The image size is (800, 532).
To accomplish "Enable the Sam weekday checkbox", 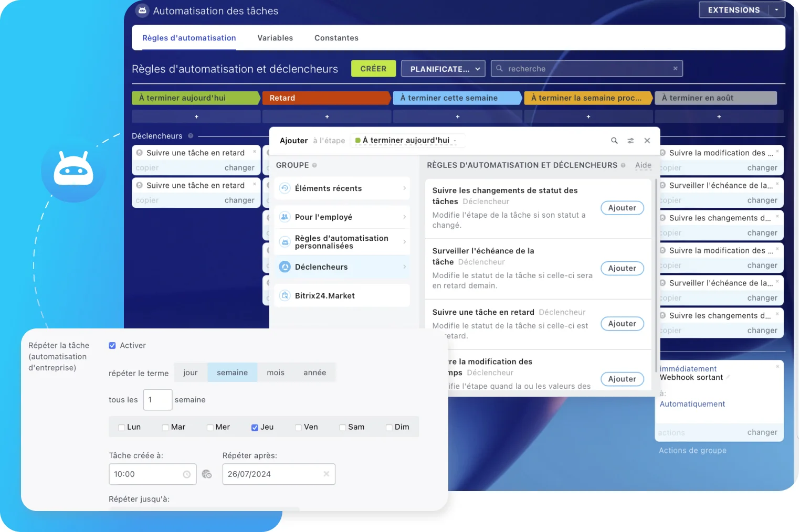I will click(x=344, y=427).
